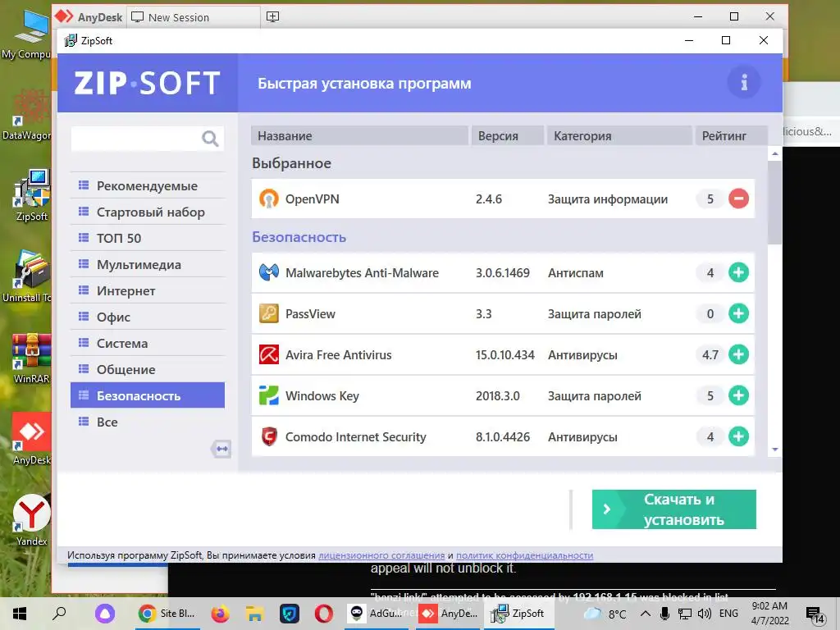Show all programs via Все

(x=148, y=422)
